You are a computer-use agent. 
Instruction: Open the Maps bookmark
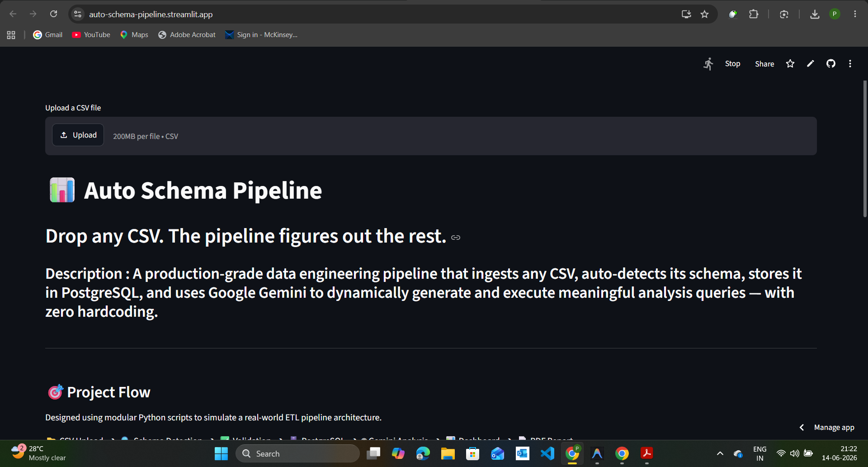tap(134, 35)
